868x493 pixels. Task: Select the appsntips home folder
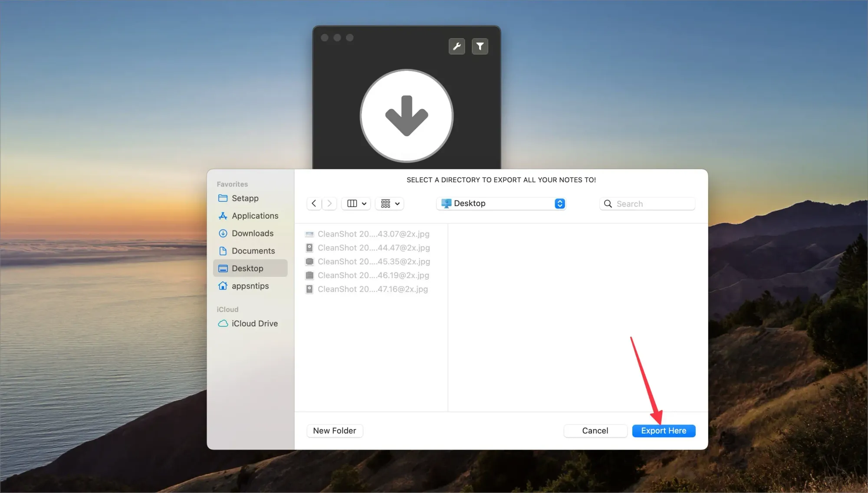250,286
